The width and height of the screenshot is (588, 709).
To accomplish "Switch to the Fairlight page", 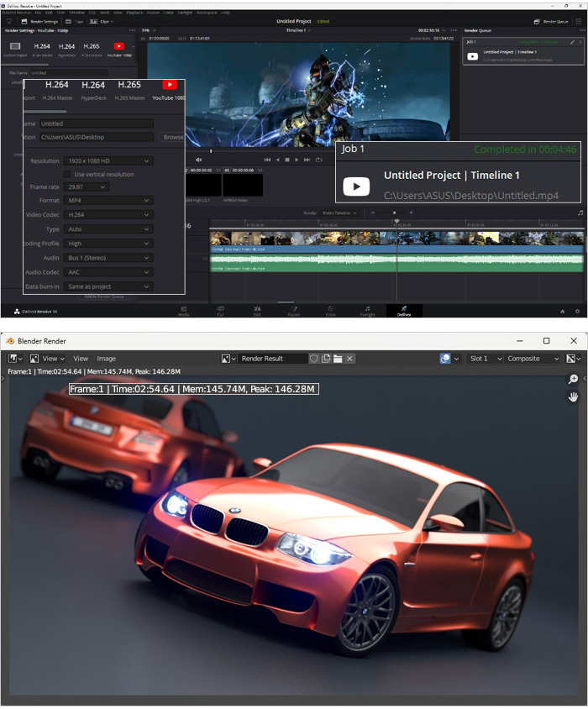I will (367, 311).
